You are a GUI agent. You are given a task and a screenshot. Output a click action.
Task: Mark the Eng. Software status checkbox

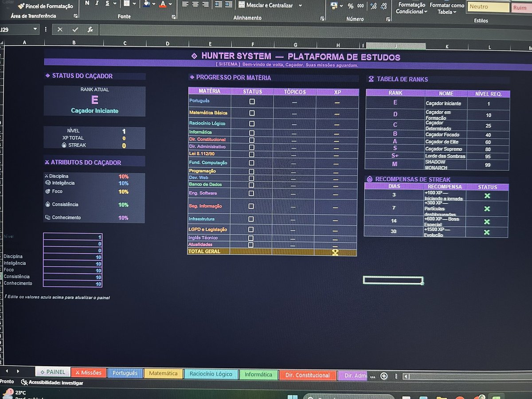pos(251,193)
